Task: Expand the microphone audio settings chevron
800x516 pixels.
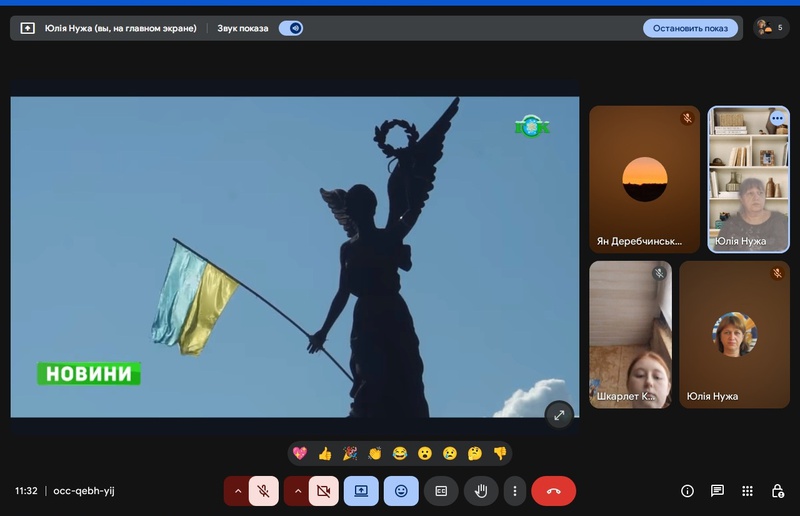Action: [237, 491]
